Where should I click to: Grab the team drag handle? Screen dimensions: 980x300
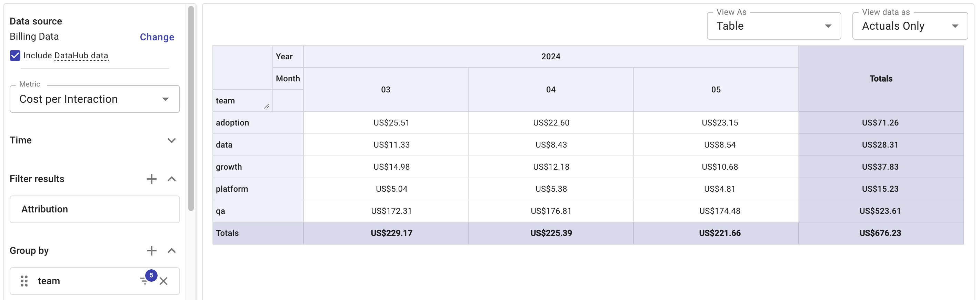[24, 281]
